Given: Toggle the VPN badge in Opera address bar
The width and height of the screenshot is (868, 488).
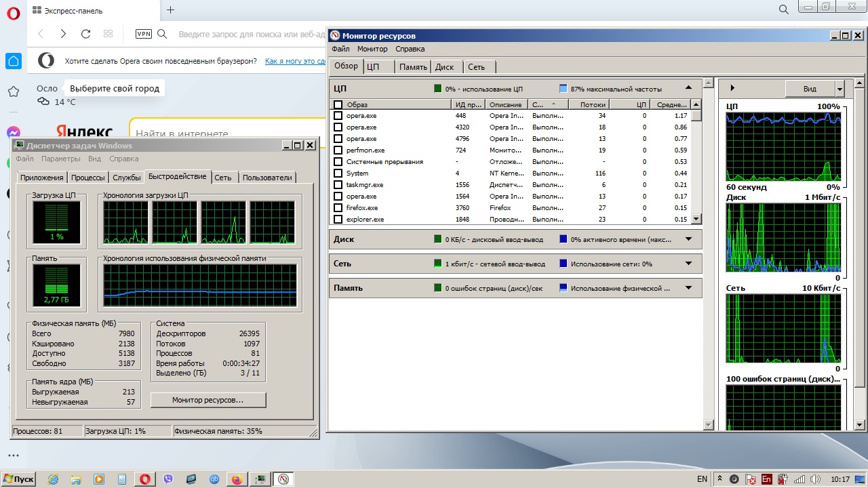Looking at the screenshot, I should (144, 34).
